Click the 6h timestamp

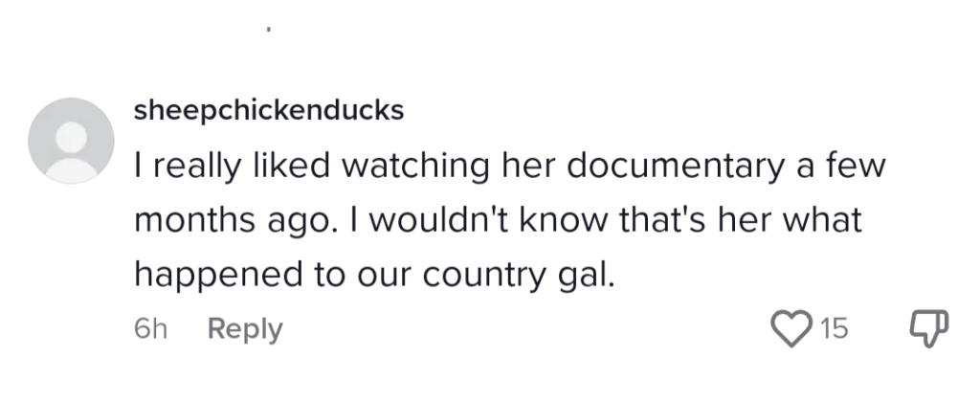[x=151, y=329]
